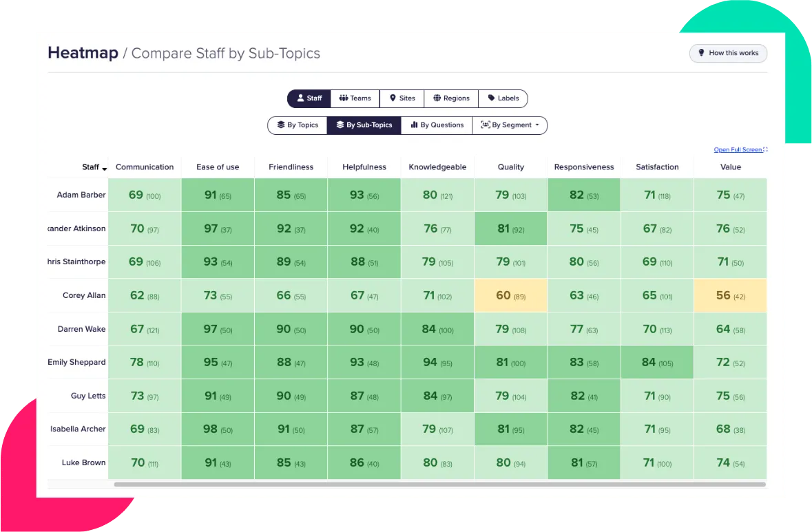Select the Staff person icon filter
Screen dimensions: 812x532
tap(300, 98)
